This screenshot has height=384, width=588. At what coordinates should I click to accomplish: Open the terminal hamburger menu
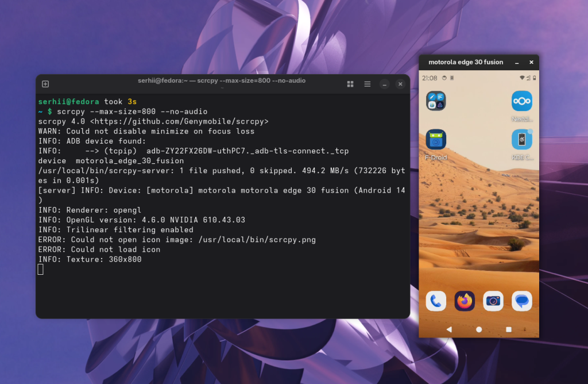(x=367, y=84)
